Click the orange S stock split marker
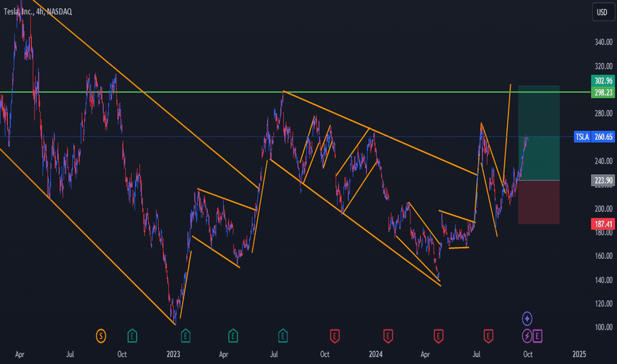This screenshot has width=617, height=364. pyautogui.click(x=101, y=336)
